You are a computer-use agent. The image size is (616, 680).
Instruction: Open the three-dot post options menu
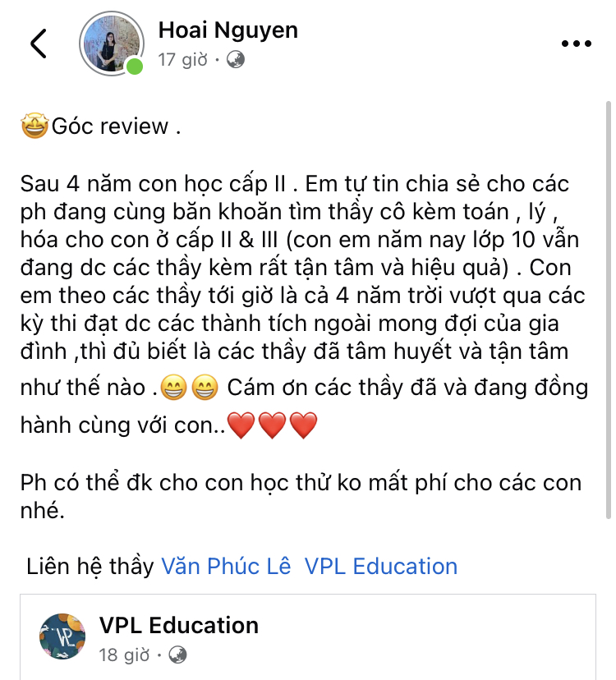point(576,44)
